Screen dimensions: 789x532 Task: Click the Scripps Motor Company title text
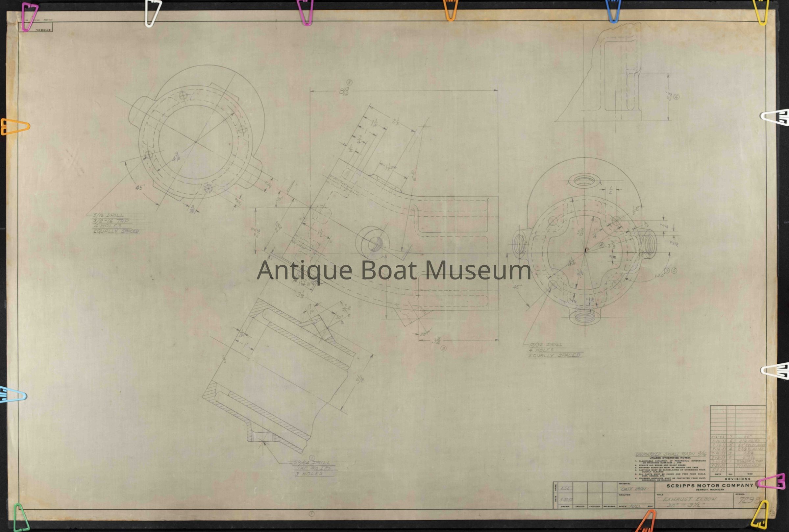pyautogui.click(x=710, y=486)
